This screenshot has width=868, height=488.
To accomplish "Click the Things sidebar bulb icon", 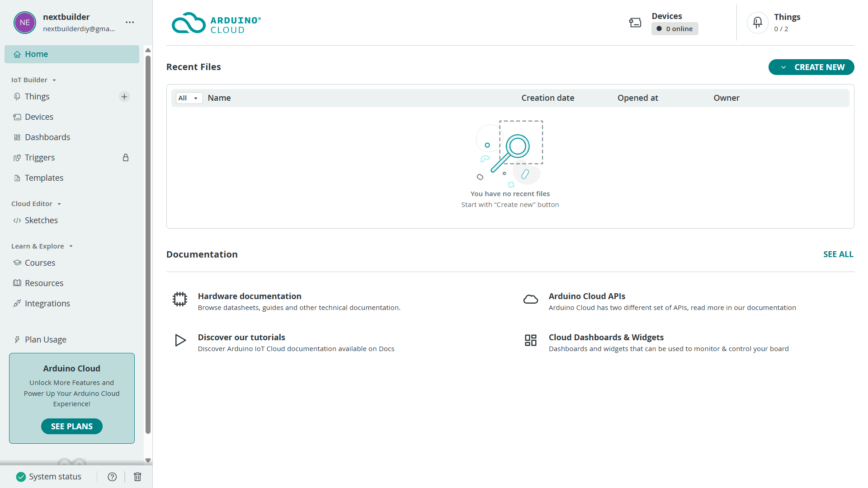I will (x=17, y=97).
